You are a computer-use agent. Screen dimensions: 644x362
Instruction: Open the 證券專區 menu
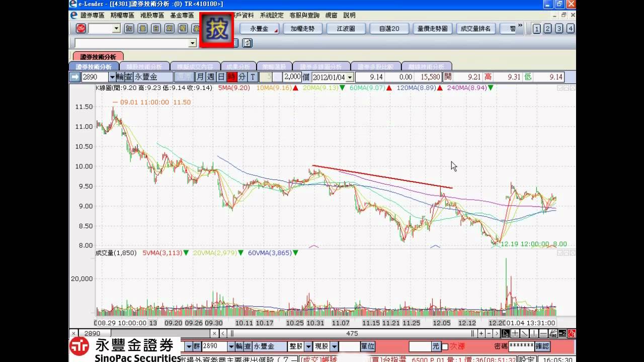(93, 15)
